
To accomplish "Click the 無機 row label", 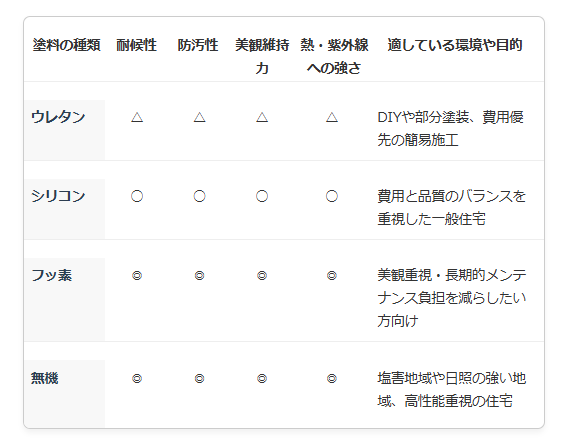I will point(45,378).
